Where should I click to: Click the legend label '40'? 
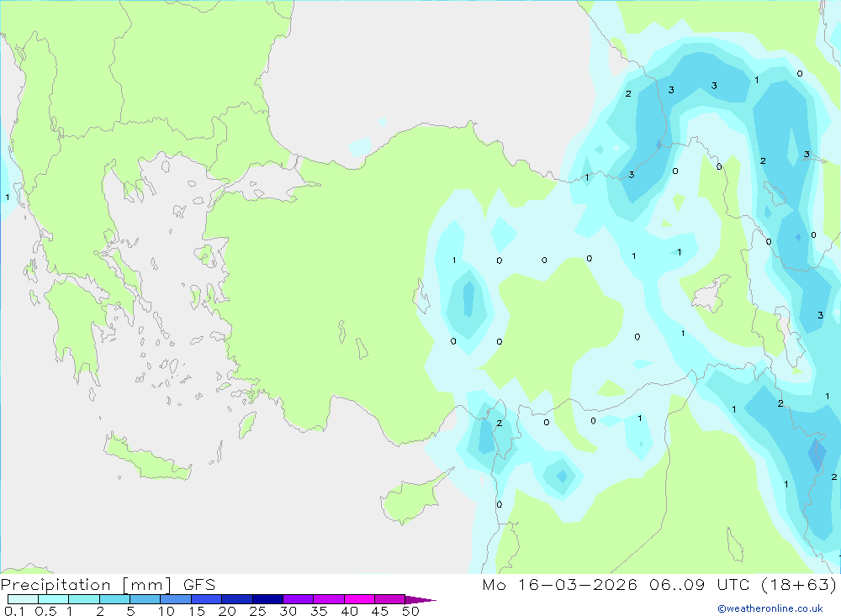tap(350, 611)
